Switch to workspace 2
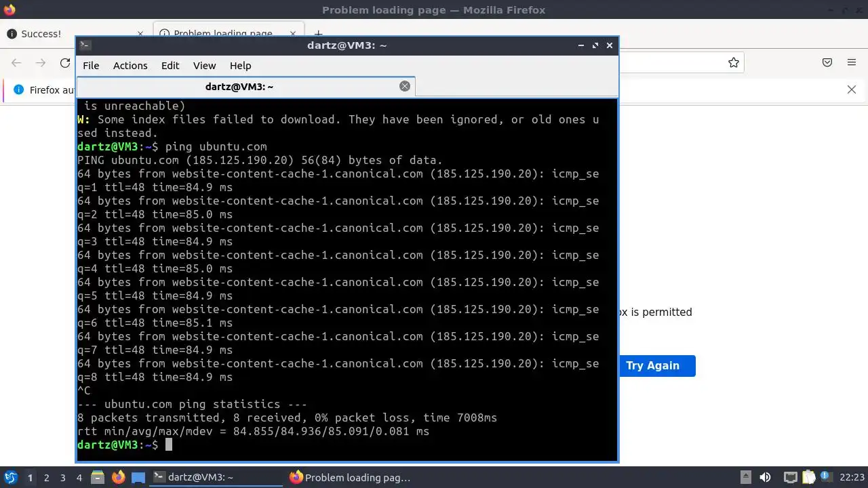868x488 pixels. tap(46, 478)
